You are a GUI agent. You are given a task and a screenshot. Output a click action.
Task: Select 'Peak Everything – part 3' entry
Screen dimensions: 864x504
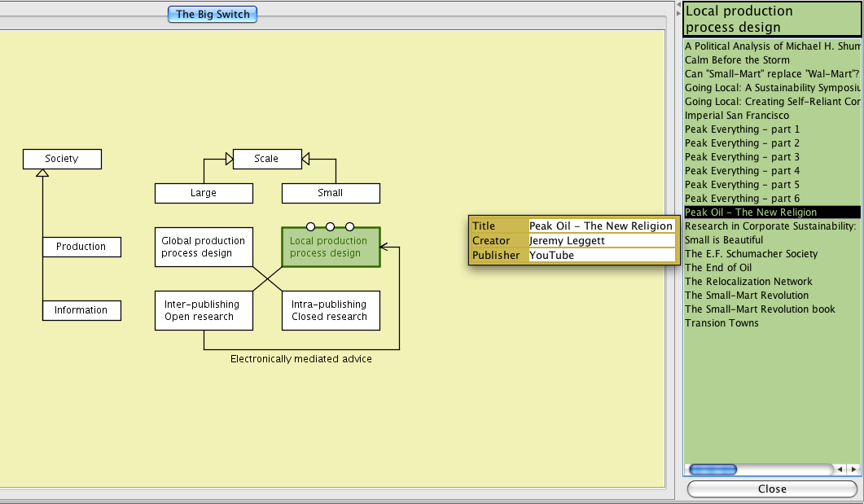pyautogui.click(x=742, y=157)
